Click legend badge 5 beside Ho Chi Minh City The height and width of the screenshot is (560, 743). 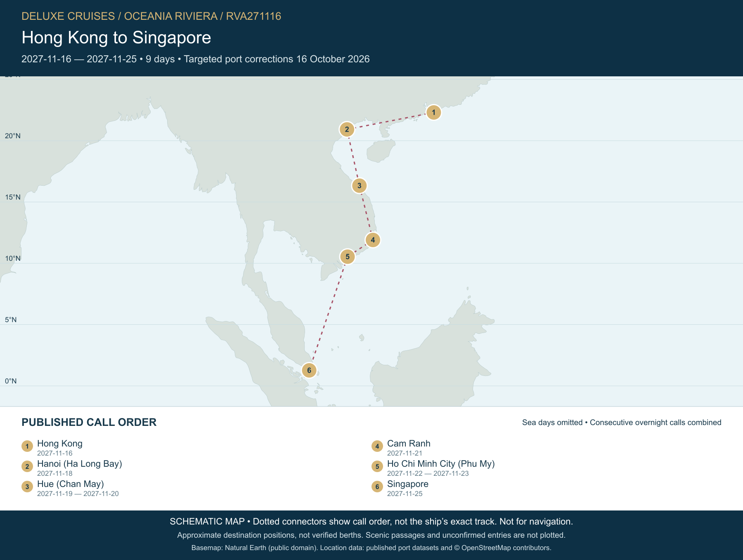(377, 466)
